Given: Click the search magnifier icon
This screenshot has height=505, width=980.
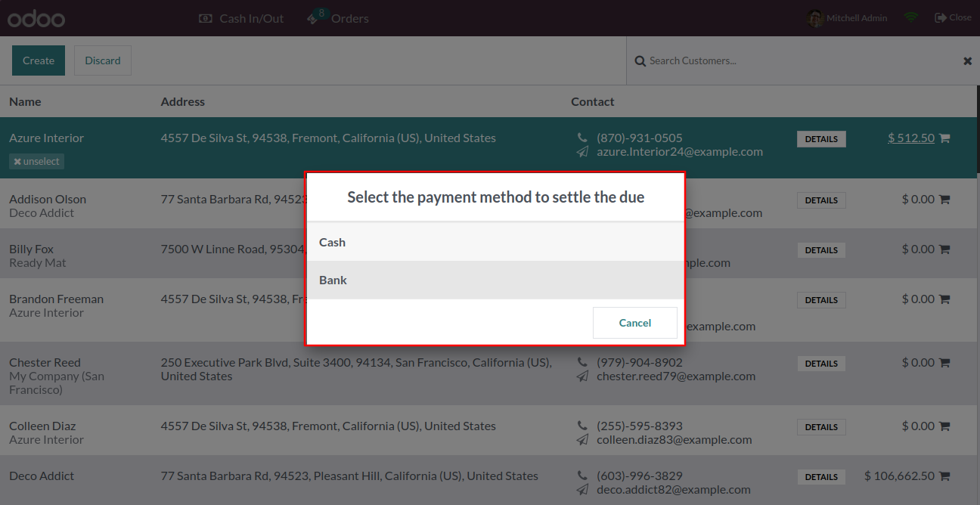Looking at the screenshot, I should click(640, 60).
